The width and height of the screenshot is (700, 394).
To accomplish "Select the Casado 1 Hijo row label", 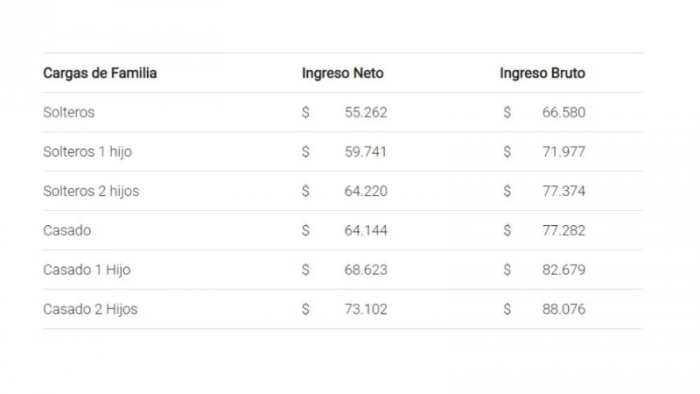I will click(87, 270).
